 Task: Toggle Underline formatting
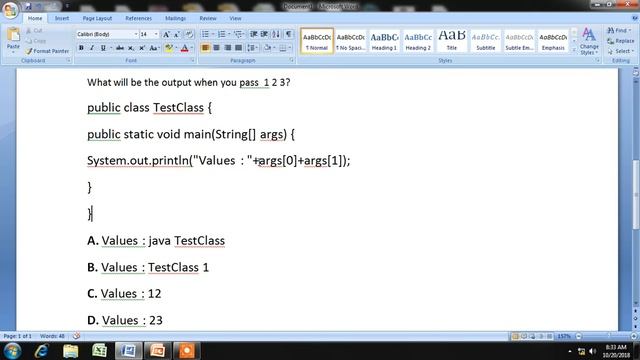tap(103, 48)
